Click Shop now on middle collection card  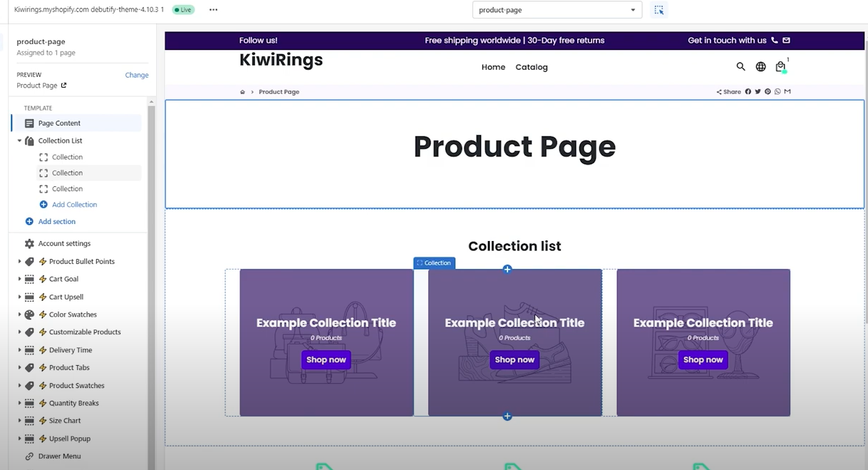click(515, 359)
